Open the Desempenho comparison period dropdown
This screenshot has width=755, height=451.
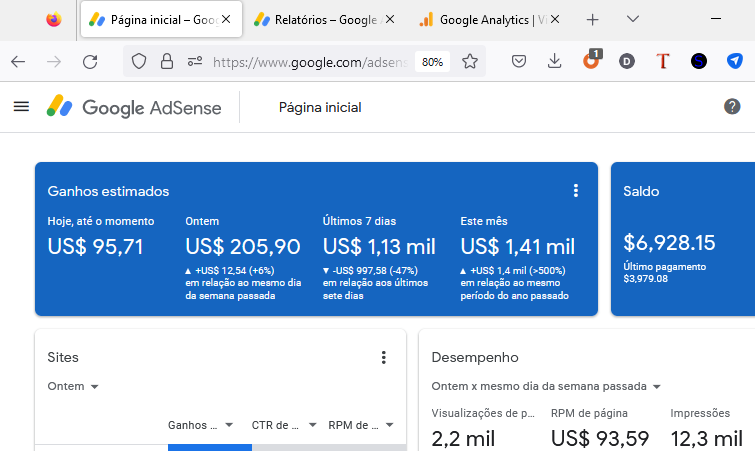pyautogui.click(x=546, y=386)
